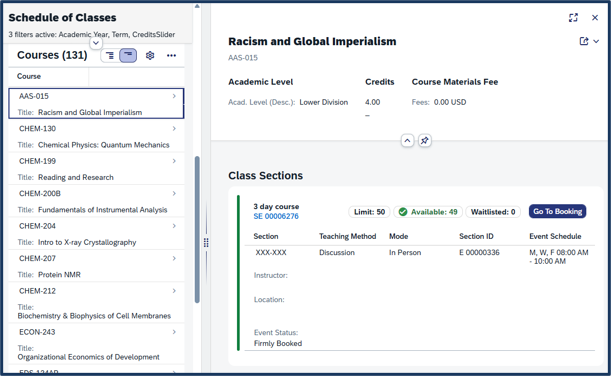This screenshot has width=611, height=376.
Task: Click the In Person mode cell
Action: coord(405,252)
